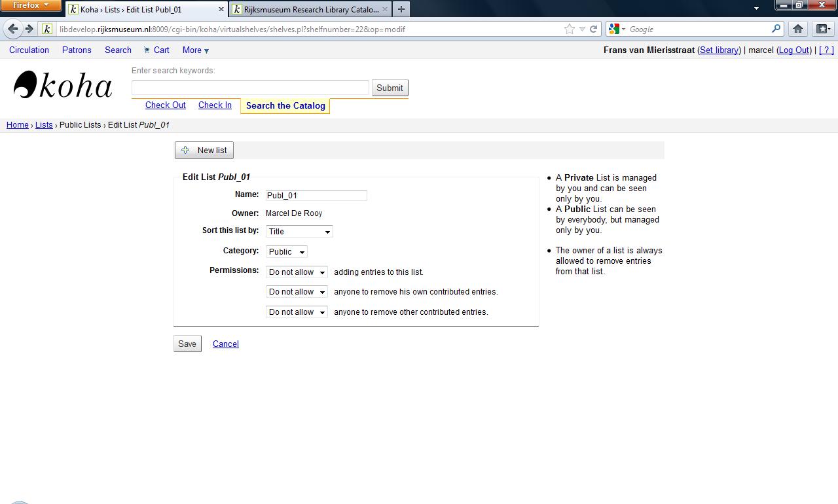
Task: Open a new browser tab with plus icon
Action: [401, 9]
